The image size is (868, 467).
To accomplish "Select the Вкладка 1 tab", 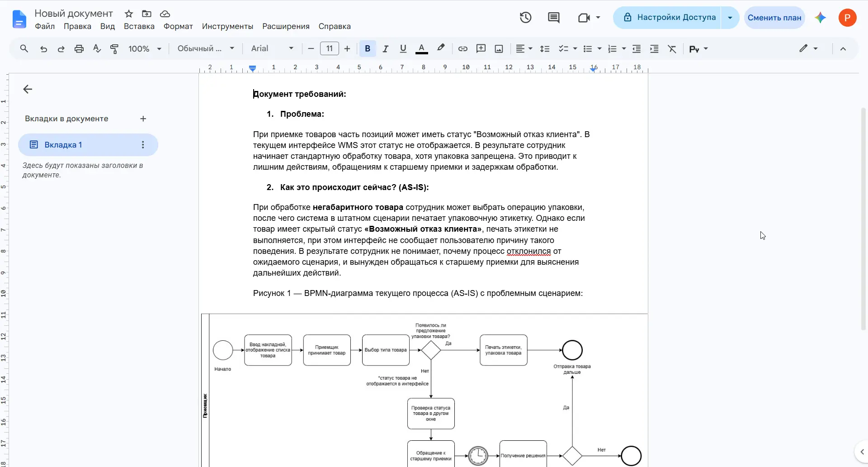I will coord(88,145).
